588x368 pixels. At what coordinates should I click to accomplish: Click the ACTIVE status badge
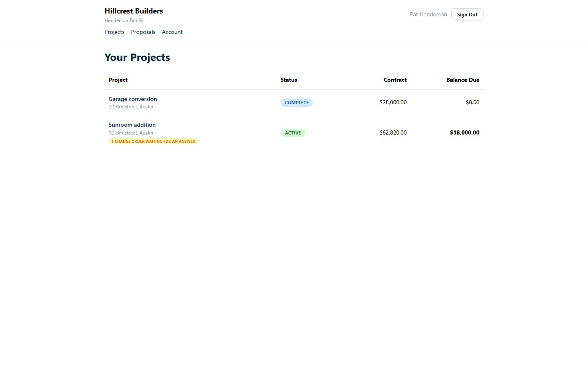[x=293, y=133]
